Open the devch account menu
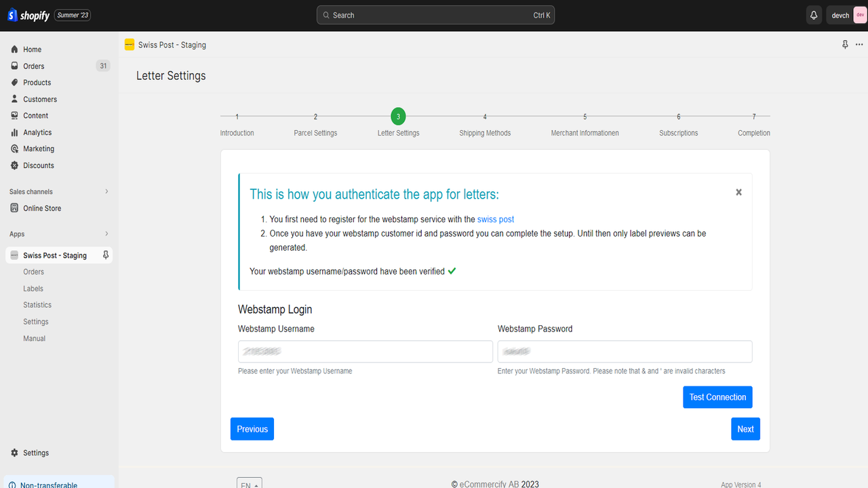 (x=840, y=14)
